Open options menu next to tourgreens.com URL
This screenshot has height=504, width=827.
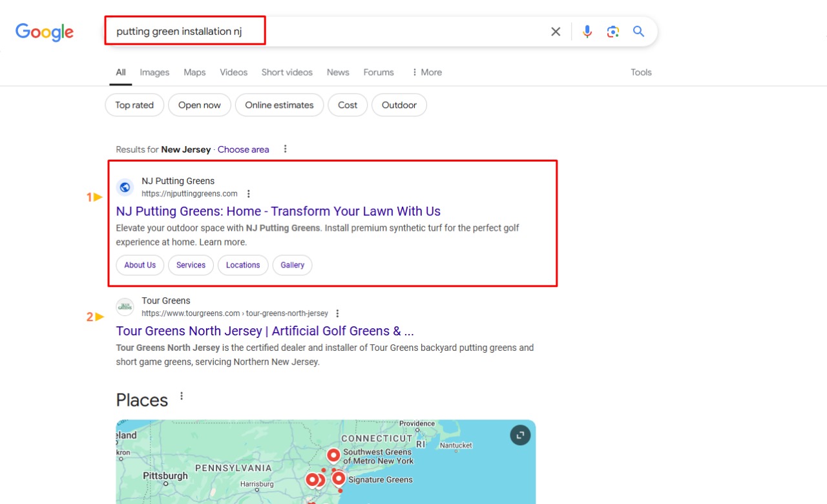[337, 313]
